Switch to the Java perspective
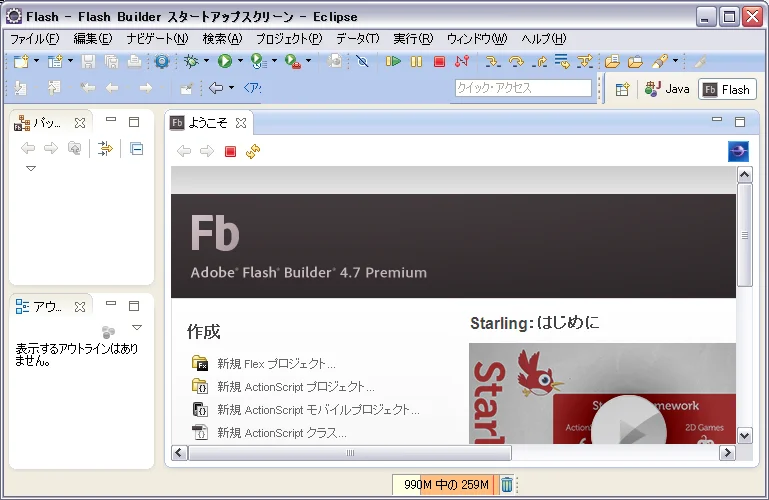This screenshot has width=769, height=500. pyautogui.click(x=667, y=89)
